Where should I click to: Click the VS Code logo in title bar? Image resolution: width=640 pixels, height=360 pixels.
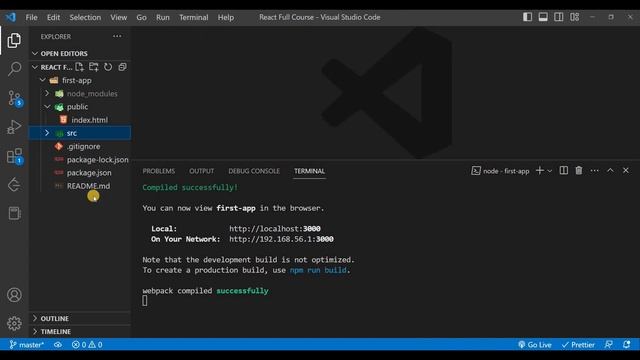[x=11, y=17]
